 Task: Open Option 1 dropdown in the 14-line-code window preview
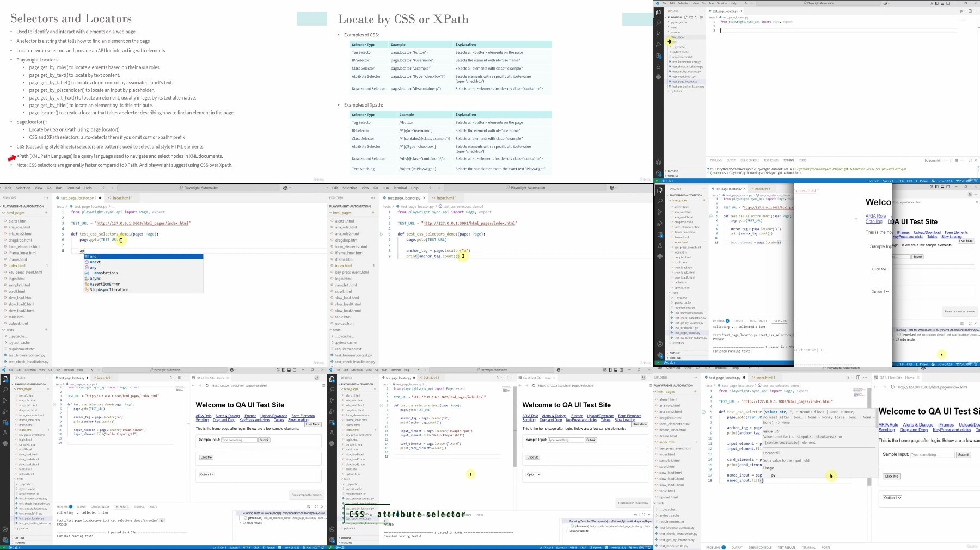[x=206, y=474]
